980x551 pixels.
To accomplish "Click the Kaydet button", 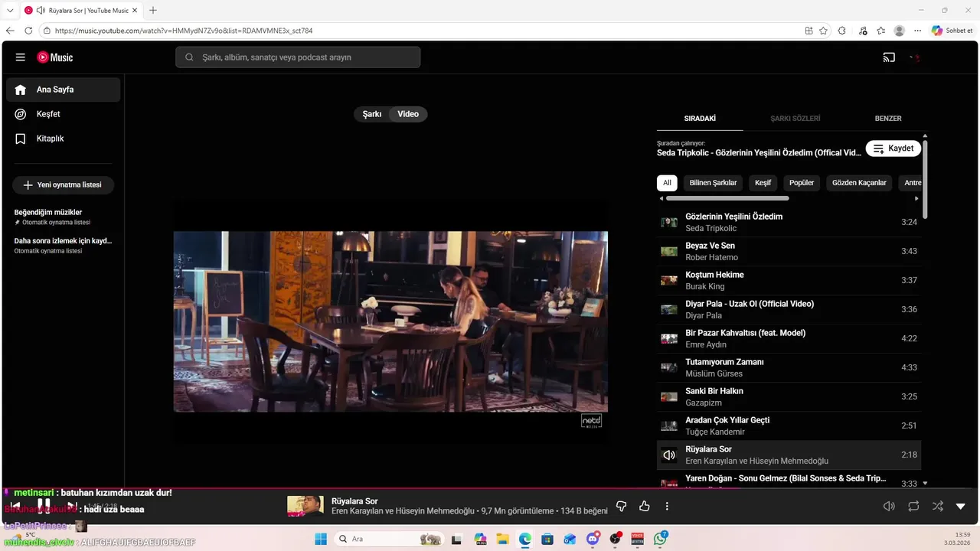I will click(x=893, y=148).
